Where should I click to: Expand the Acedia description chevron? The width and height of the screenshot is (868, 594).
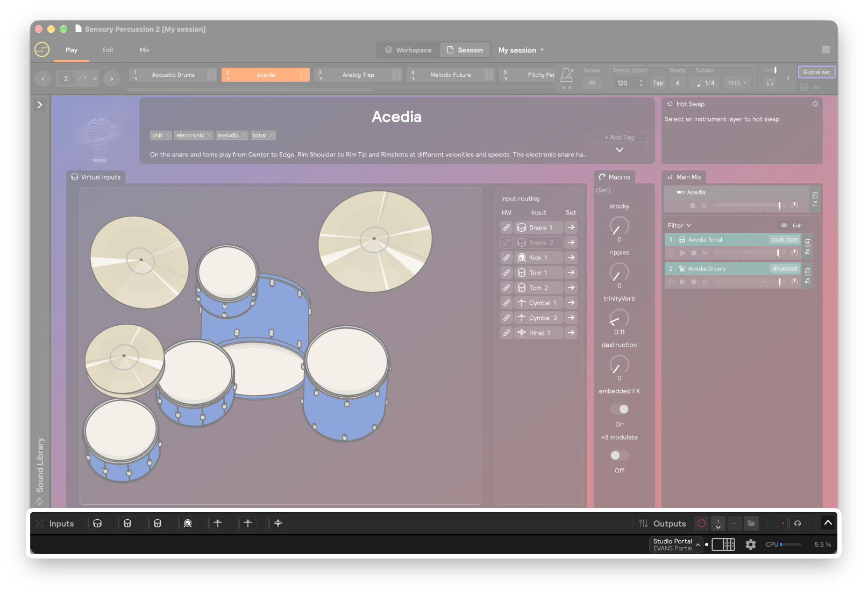click(x=620, y=150)
